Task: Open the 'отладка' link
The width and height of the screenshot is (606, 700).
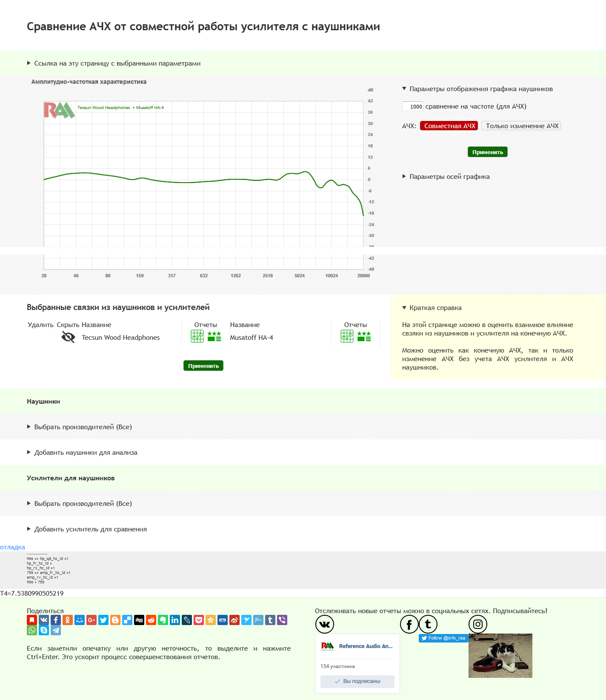Action: tap(12, 547)
